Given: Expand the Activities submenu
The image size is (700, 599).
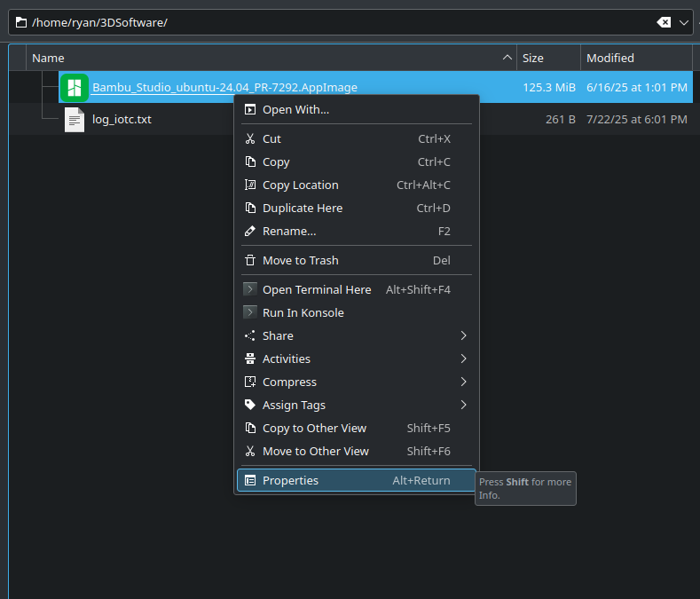Looking at the screenshot, I should point(357,359).
